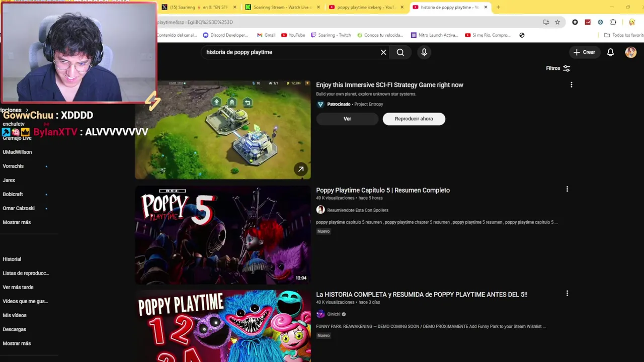This screenshot has width=644, height=362.
Task: Open the Jarex subscription
Action: [9, 180]
